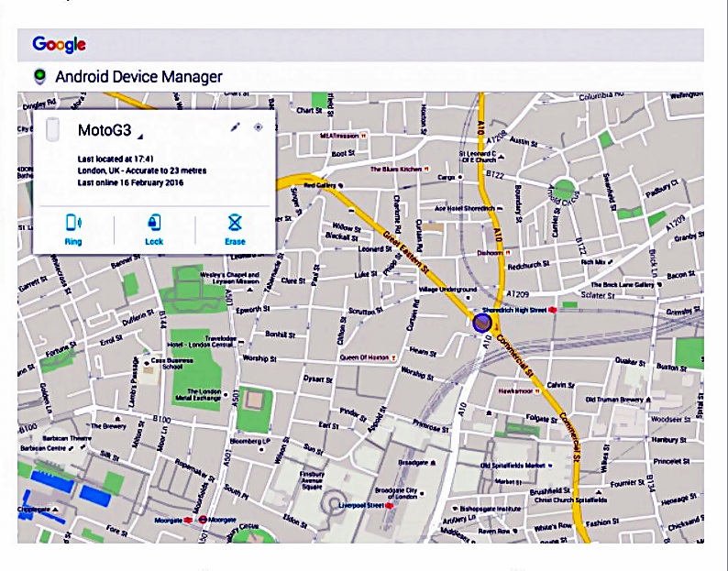Image resolution: width=728 pixels, height=571 pixels.
Task: Click the 'Scrutton St' label
Action: (x=366, y=311)
